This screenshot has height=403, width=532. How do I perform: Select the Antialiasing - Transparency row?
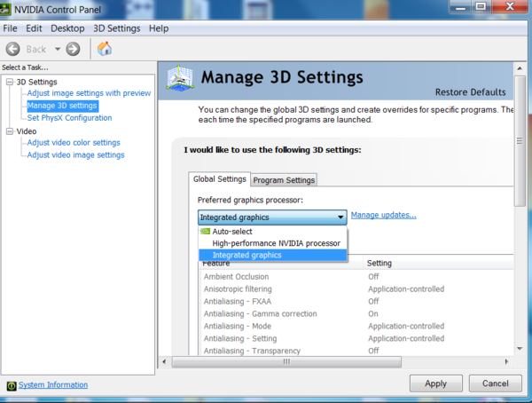tap(356, 351)
